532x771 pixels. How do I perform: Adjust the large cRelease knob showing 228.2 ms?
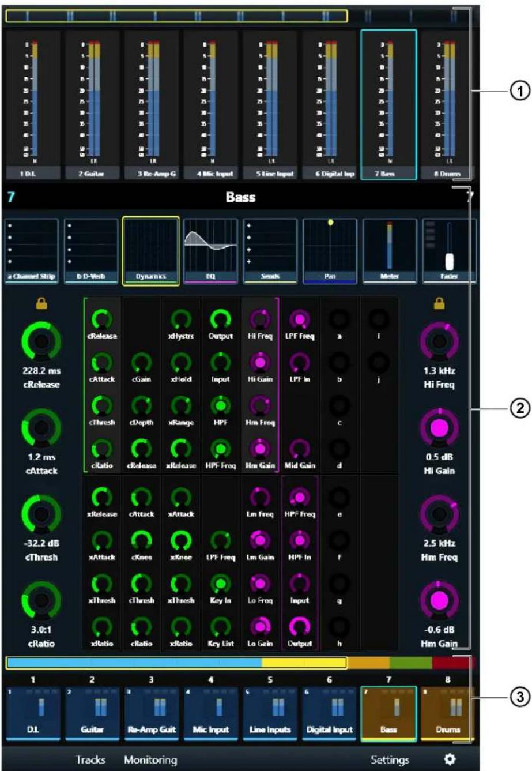point(41,341)
